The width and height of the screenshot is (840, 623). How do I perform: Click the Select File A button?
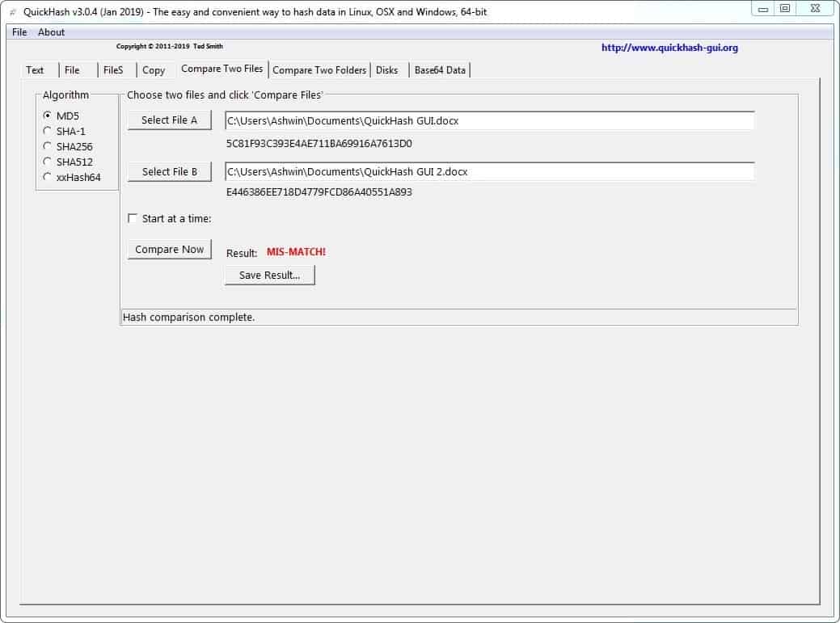[169, 119]
